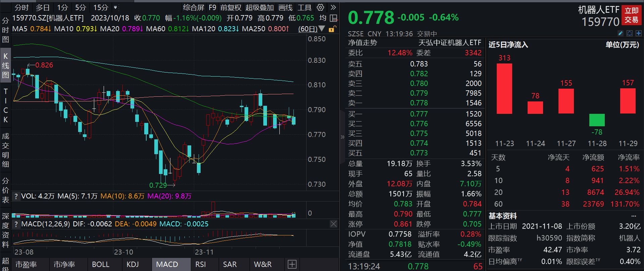The image size is (644, 271).
Task: Open chart settings gear icon
Action: 320,7
